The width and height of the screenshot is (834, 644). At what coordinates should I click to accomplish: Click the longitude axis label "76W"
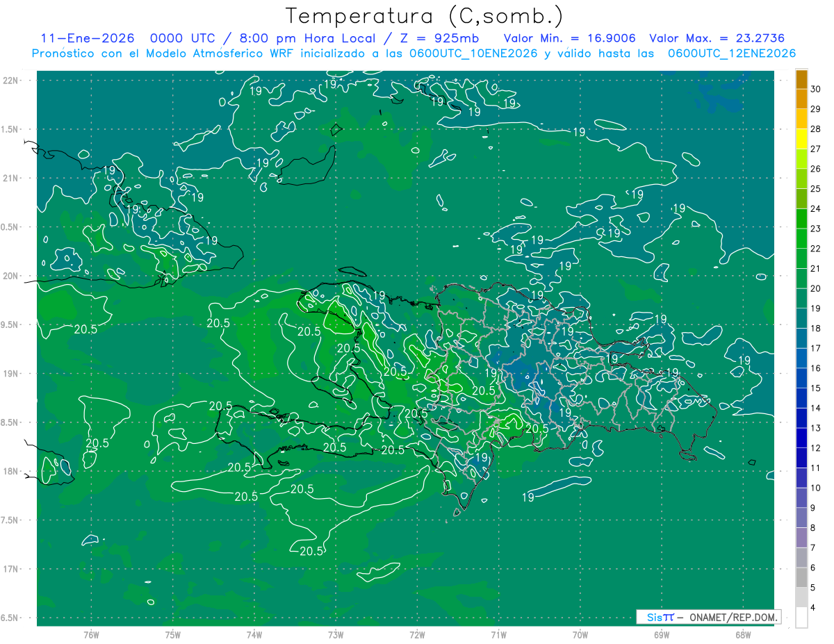point(91,635)
